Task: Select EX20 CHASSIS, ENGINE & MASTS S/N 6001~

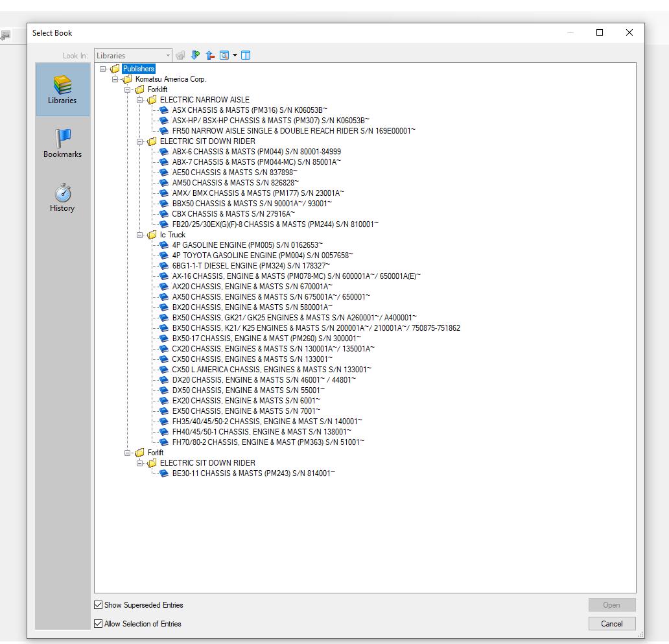Action: point(246,401)
